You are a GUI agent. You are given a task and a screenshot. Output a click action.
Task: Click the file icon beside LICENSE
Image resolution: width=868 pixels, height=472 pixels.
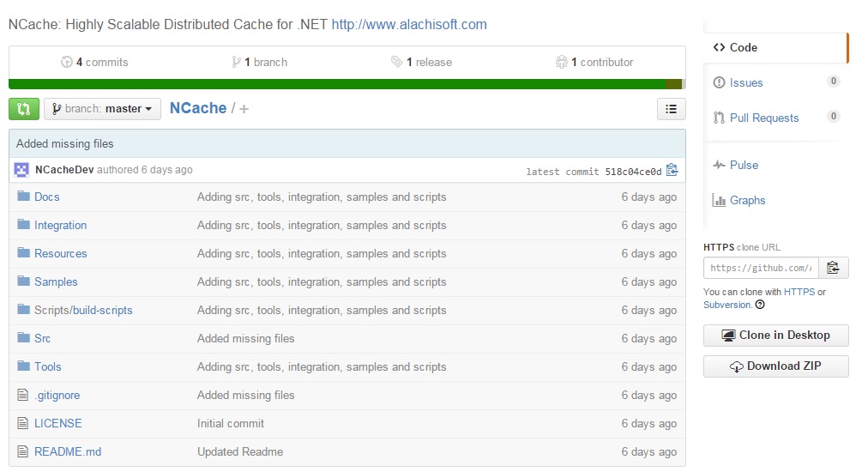coord(22,423)
